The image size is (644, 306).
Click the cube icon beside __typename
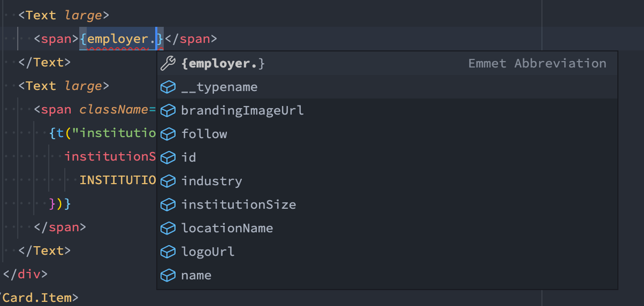168,87
